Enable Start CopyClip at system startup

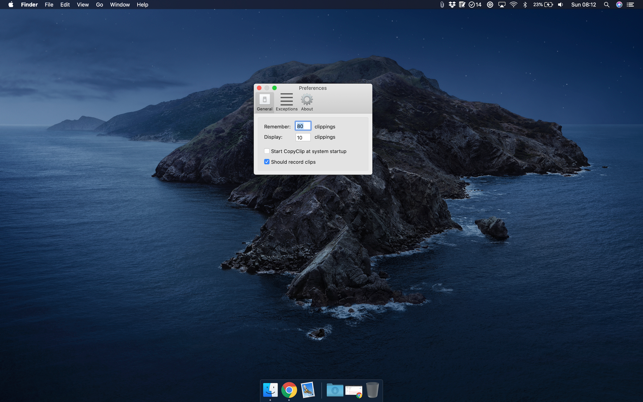click(267, 152)
